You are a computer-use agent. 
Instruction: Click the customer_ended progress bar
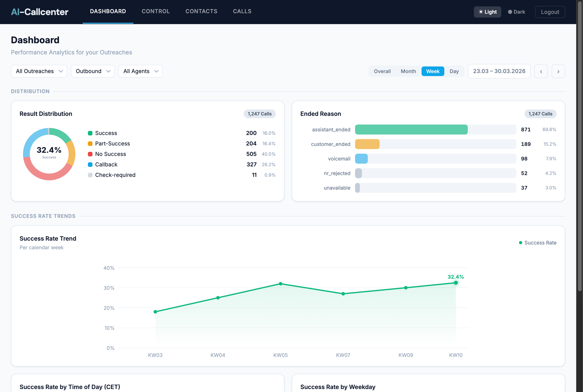367,144
